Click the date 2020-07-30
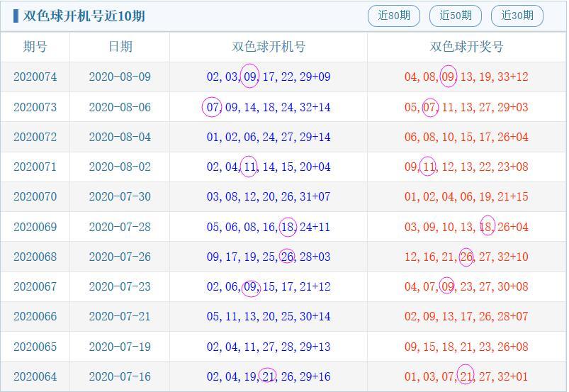 pos(120,197)
